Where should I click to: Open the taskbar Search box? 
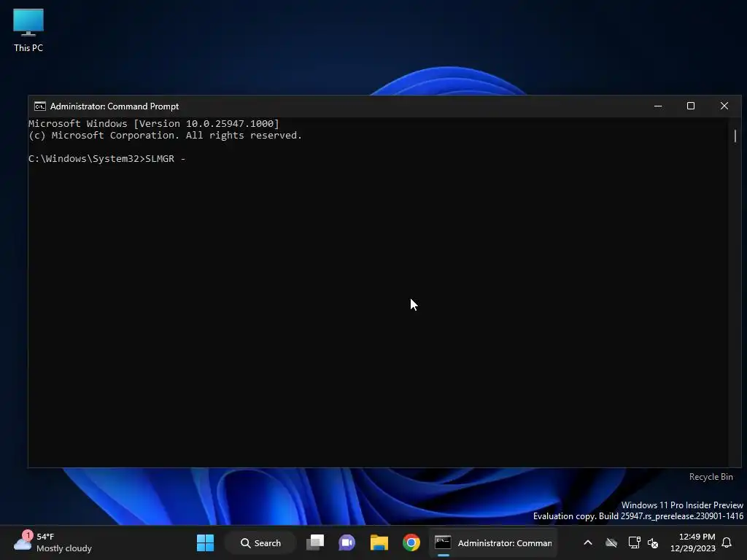[x=260, y=542]
